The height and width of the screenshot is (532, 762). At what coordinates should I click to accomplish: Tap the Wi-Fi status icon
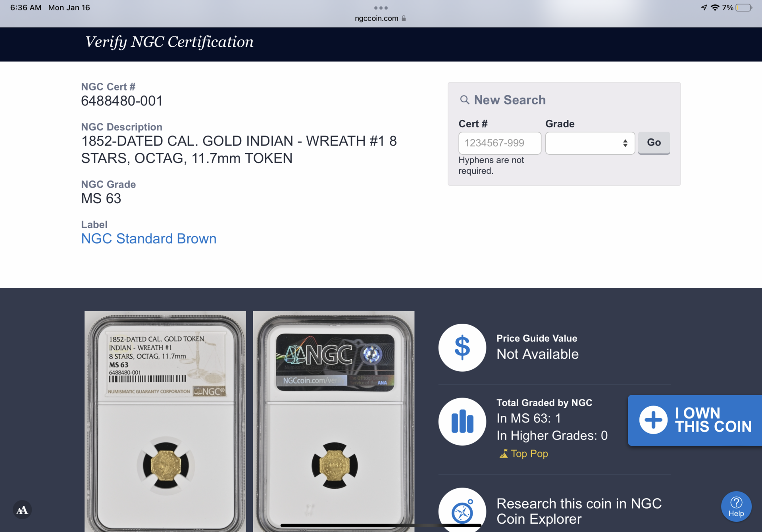(x=715, y=8)
